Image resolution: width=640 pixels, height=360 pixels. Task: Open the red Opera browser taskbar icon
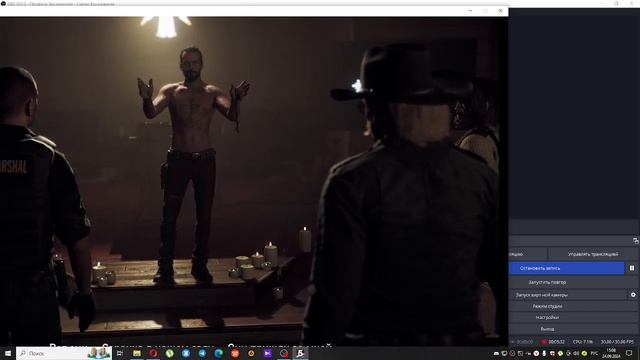(x=153, y=353)
